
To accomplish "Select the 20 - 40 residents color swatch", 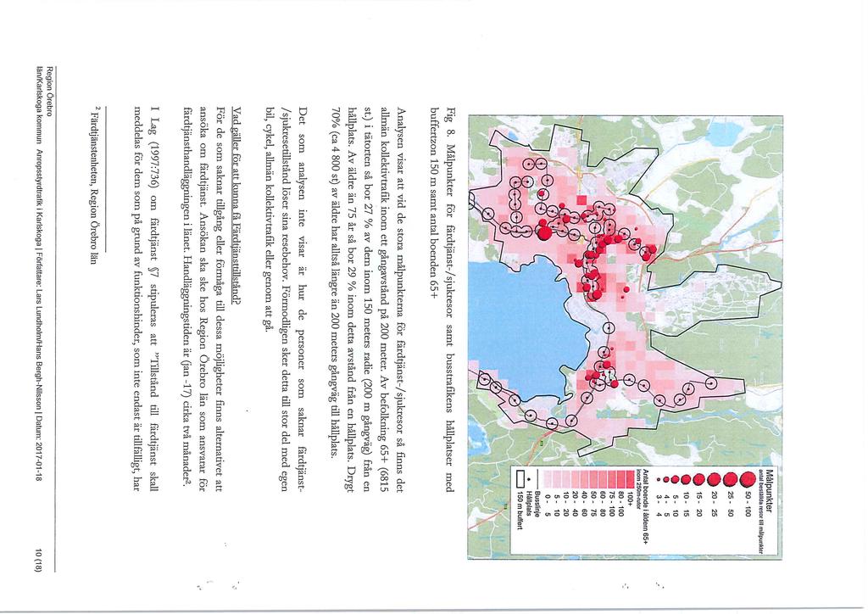I will click(576, 479).
